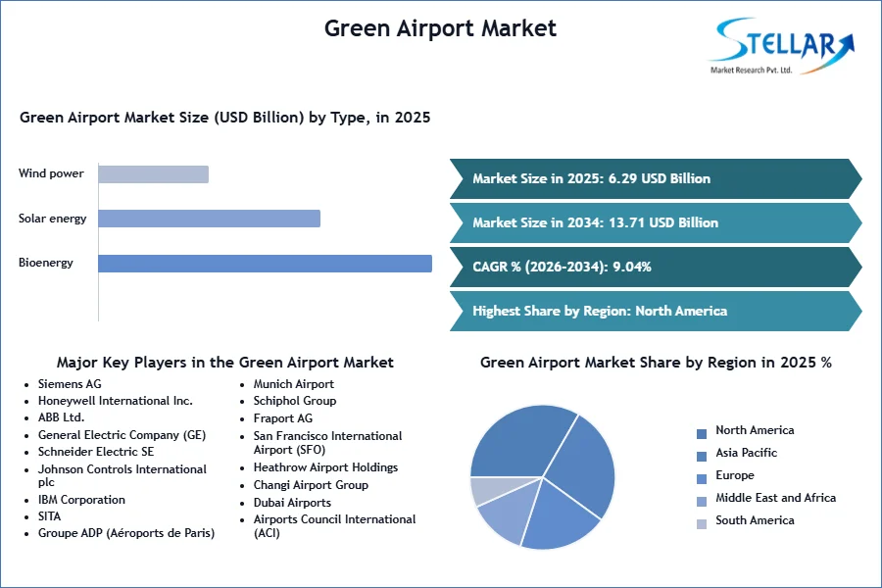Screen dimensions: 882x588
Task: Click 'SITA' list entry
Action: (x=50, y=516)
